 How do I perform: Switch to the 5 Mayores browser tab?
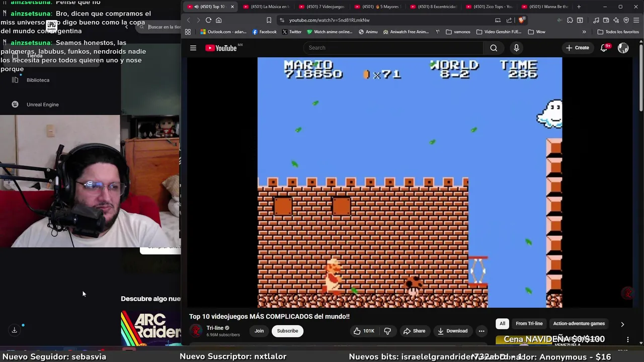coord(378,7)
